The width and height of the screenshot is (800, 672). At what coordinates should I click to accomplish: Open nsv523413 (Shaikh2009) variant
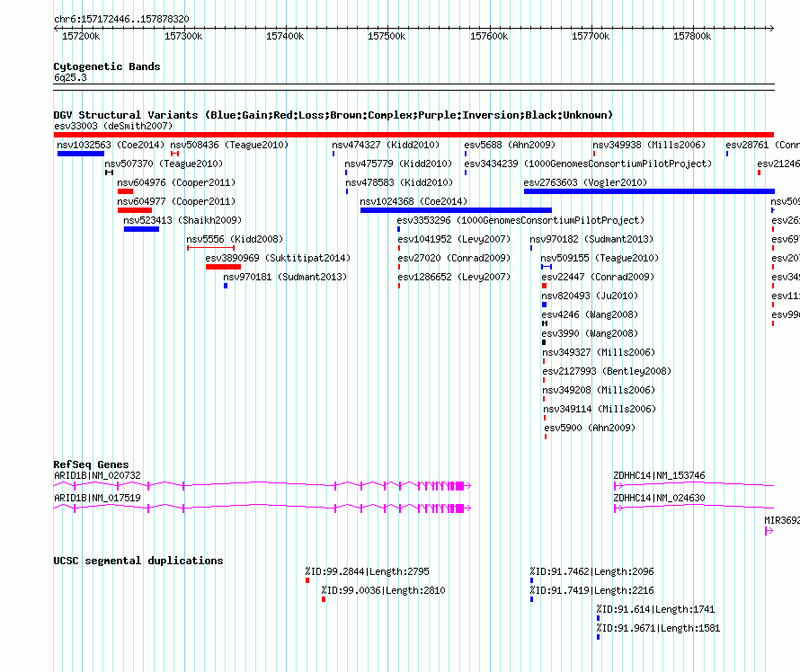tap(182, 220)
